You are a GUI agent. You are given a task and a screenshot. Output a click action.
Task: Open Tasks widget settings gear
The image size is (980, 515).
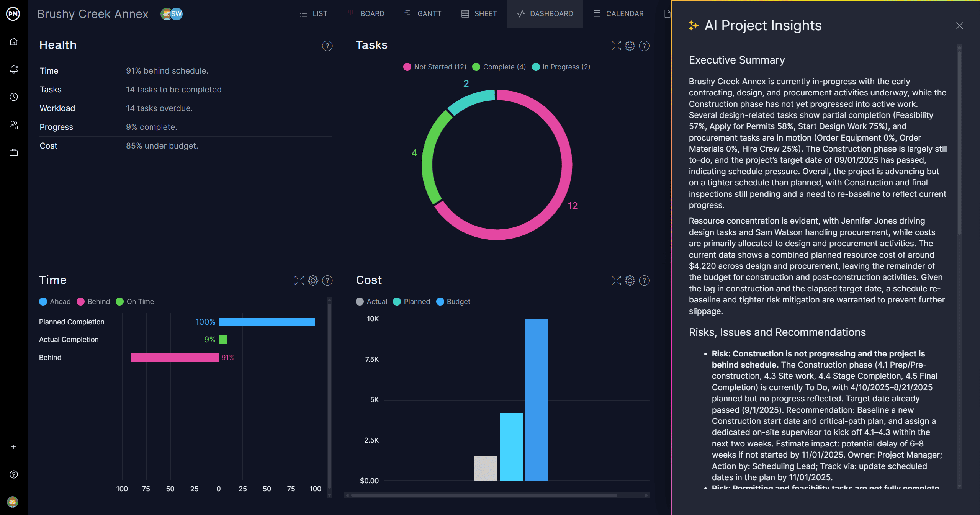click(630, 46)
